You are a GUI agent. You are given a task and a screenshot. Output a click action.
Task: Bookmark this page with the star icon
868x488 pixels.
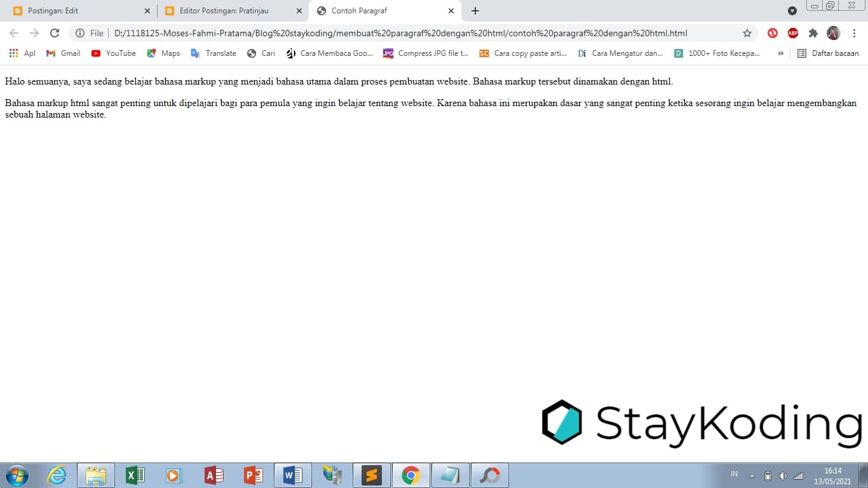tap(747, 32)
